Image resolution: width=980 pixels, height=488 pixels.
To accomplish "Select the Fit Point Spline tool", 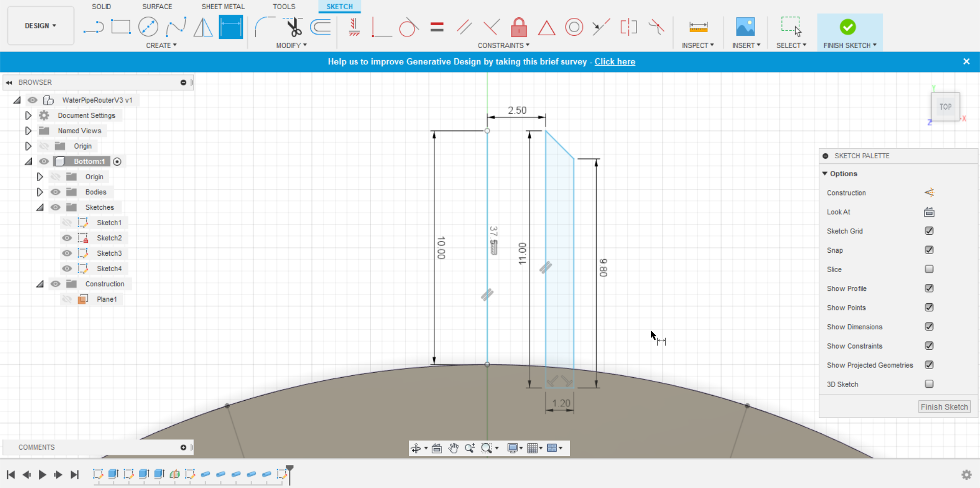I will (x=176, y=27).
